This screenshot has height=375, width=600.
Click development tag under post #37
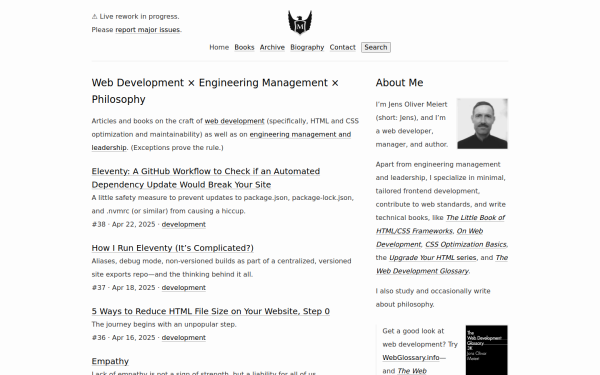coord(184,288)
